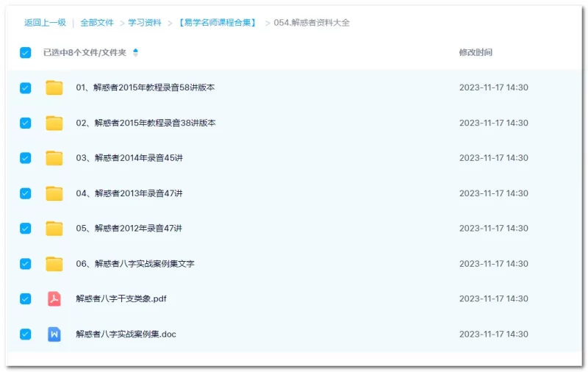Click folder icon for 05、解惑者2012年录音47讲
588x372 pixels.
(54, 229)
